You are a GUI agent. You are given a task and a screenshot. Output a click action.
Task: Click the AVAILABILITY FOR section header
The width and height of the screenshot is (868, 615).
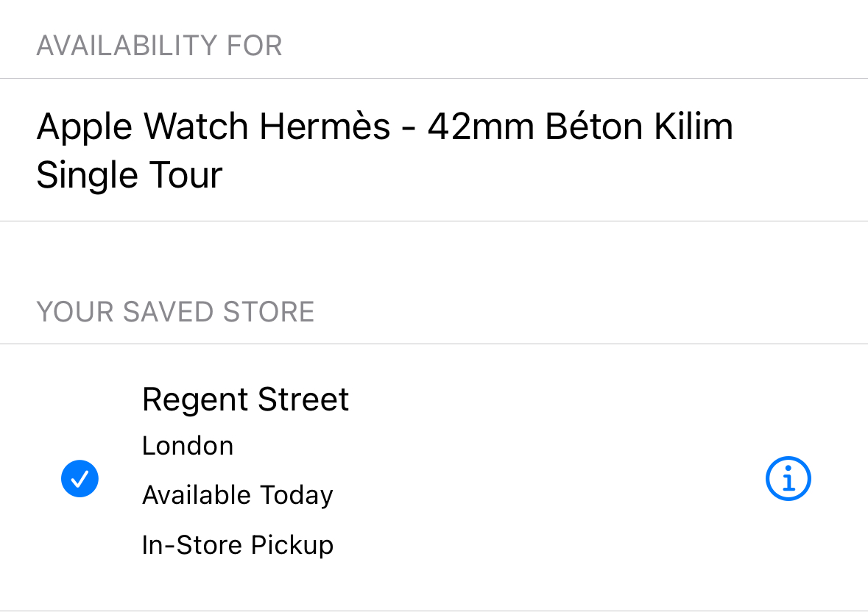point(159,46)
